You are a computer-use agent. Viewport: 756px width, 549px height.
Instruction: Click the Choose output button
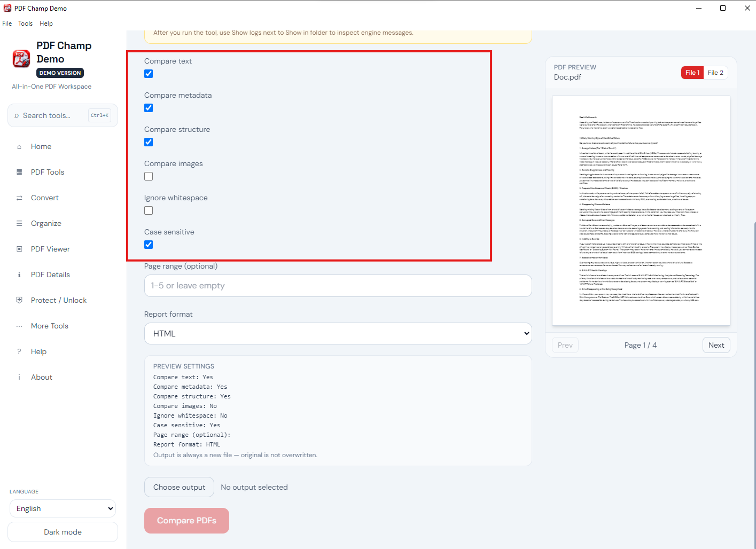click(x=179, y=488)
